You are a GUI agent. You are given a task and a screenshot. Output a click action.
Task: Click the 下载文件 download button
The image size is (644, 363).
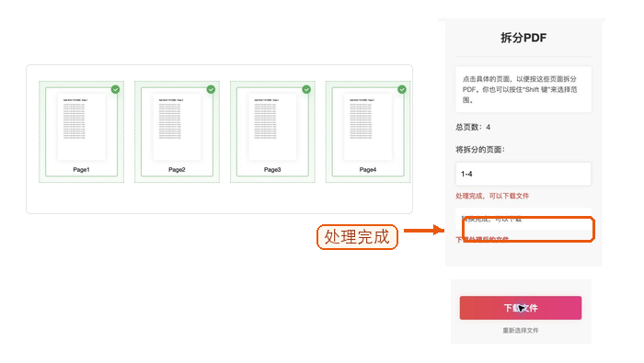coord(521,308)
